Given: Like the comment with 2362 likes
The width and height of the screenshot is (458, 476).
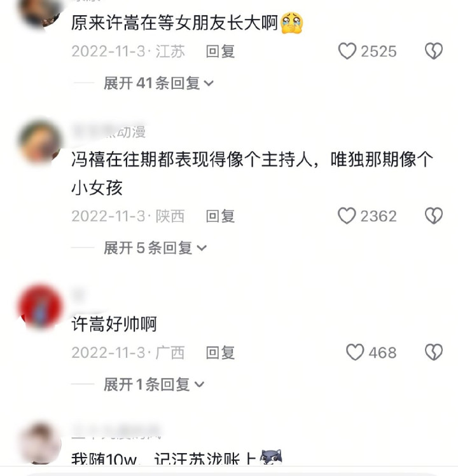Looking at the screenshot, I should click(347, 216).
